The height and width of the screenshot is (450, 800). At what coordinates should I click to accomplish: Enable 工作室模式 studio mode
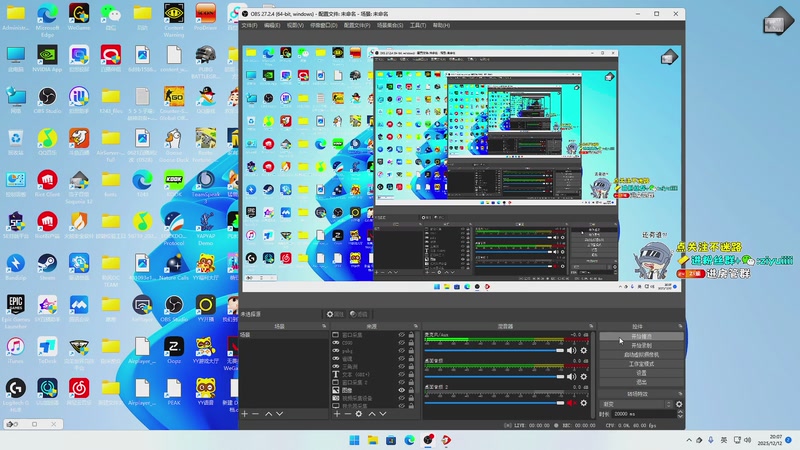(641, 364)
